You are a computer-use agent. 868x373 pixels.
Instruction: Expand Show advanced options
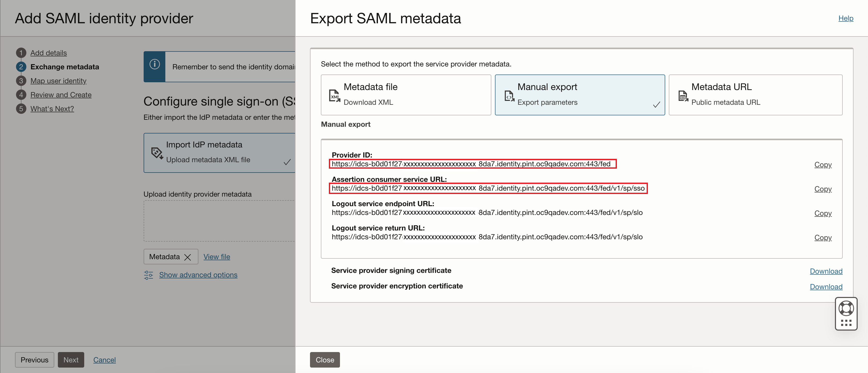click(198, 275)
